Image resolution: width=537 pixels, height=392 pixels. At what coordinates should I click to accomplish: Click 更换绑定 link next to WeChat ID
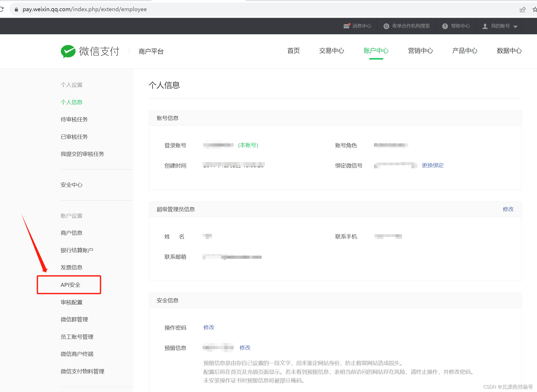click(433, 165)
